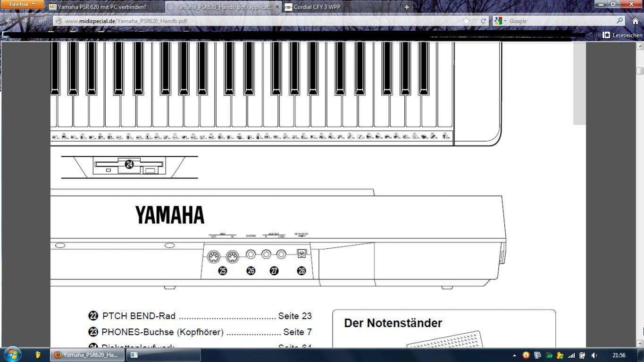Click the YAMAHA logo in the rear-panel diagram
Screen dimensions: 644x362
pos(170,215)
